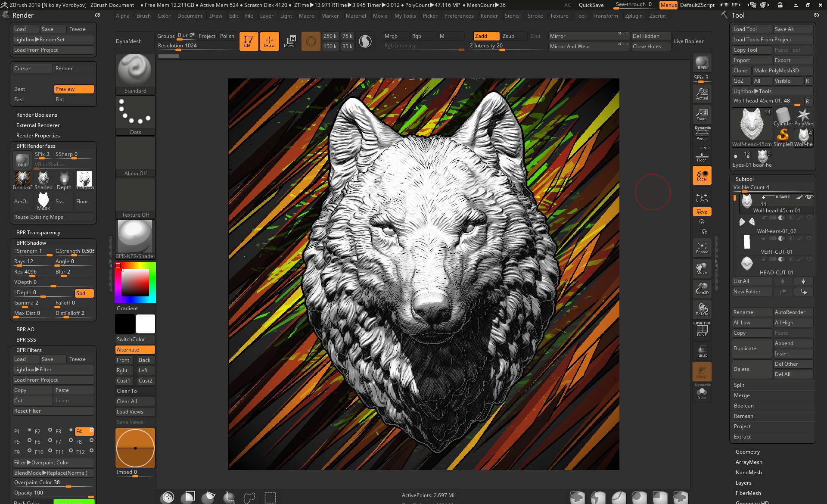Open the Texture Off selector
This screenshot has height=504, width=827.
135,198
